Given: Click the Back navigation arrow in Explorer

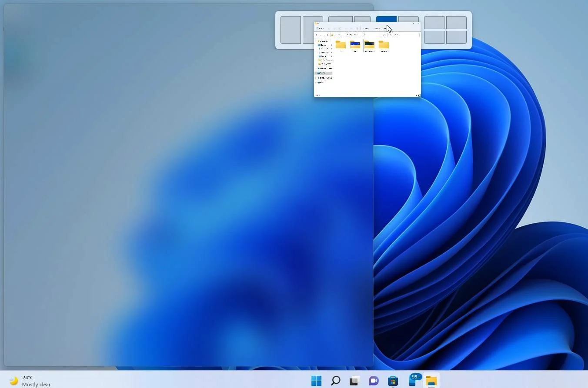Looking at the screenshot, I should click(x=317, y=35).
